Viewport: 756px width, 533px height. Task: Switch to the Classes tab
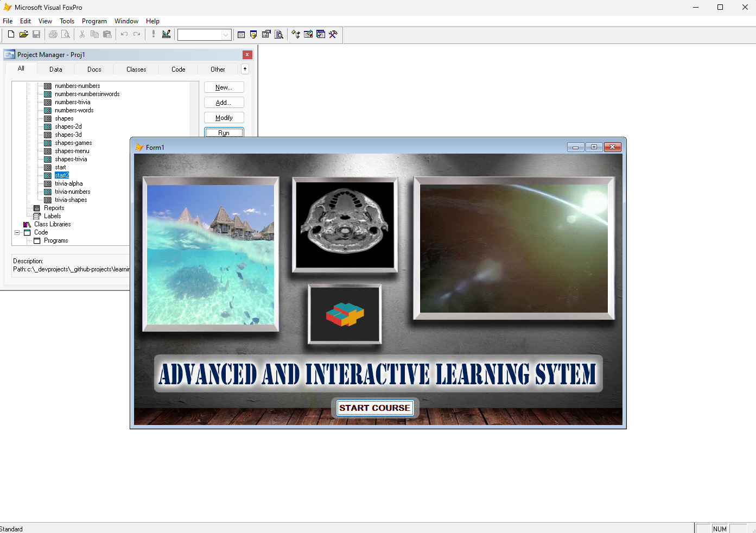point(136,69)
